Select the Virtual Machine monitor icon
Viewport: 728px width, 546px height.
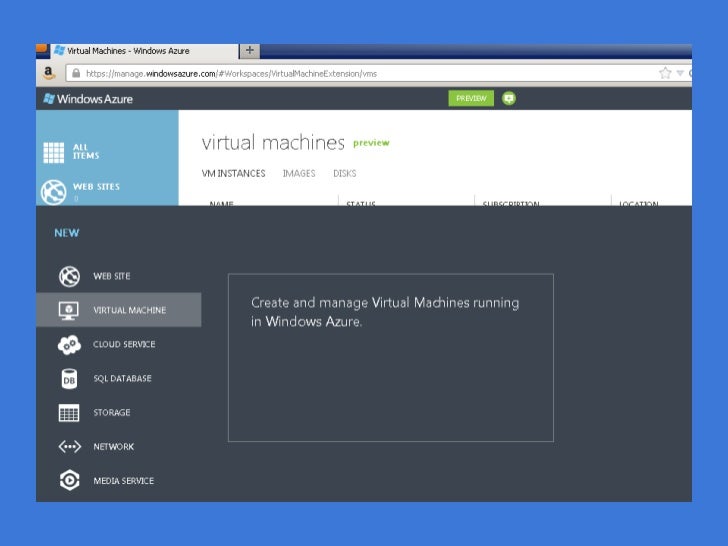69,310
